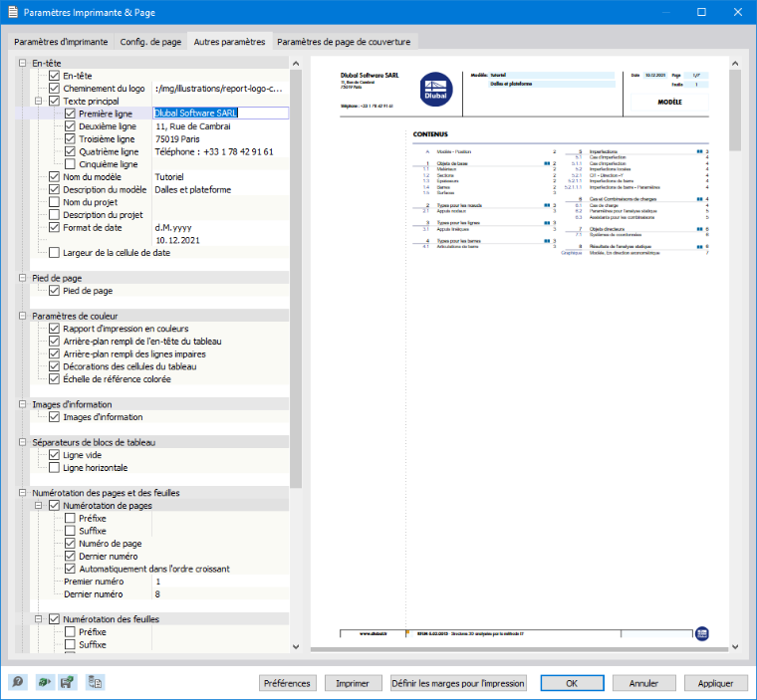Collapse the Numérotation des feuilles group
The height and width of the screenshot is (700, 757).
(x=38, y=618)
